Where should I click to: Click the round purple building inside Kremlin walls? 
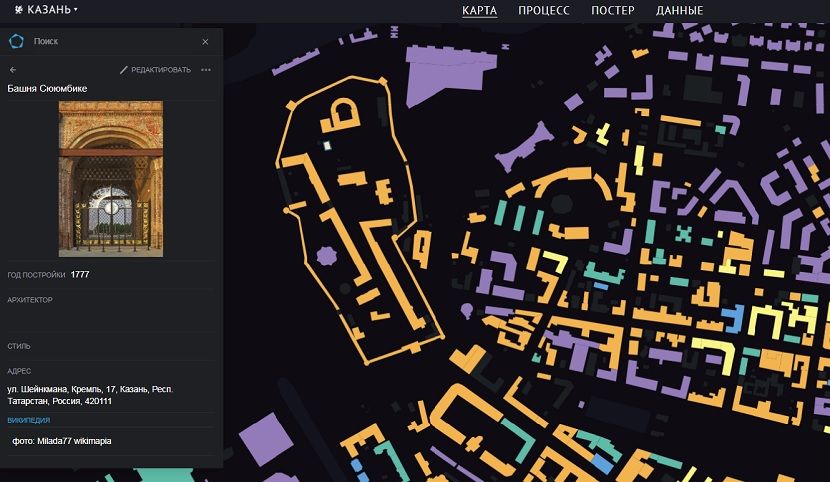(x=326, y=256)
